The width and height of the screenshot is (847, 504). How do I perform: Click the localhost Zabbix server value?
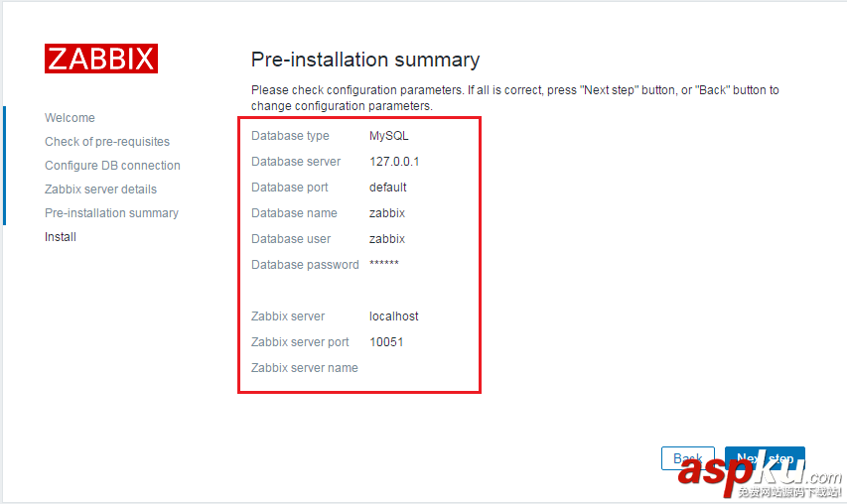point(394,316)
